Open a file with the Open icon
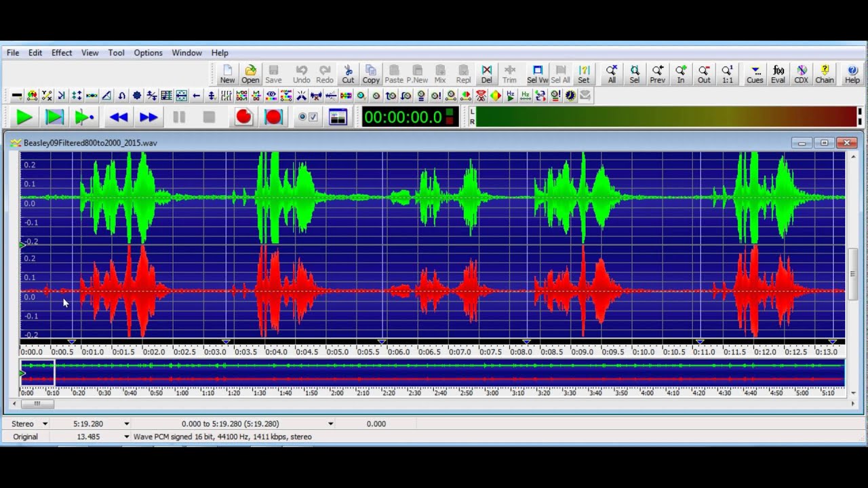This screenshot has height=488, width=868. pos(250,75)
